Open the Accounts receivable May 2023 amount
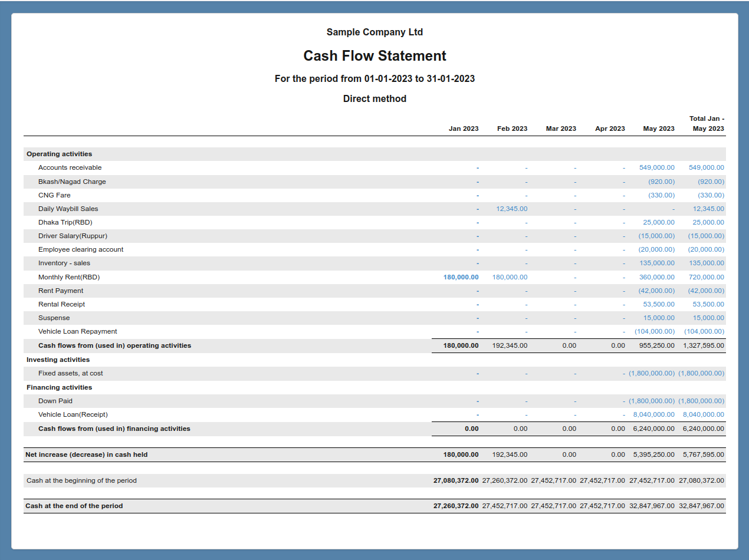This screenshot has width=749, height=560. (658, 167)
